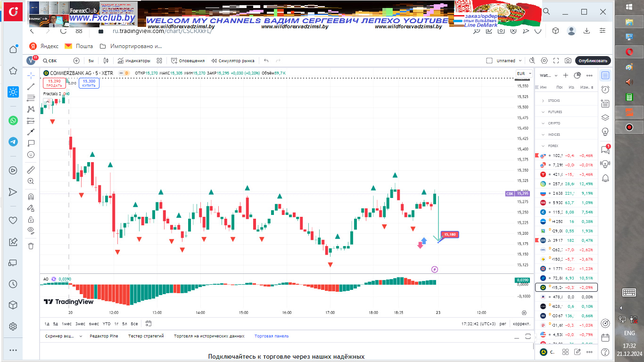Open the candlestick chart type selector

tap(106, 60)
